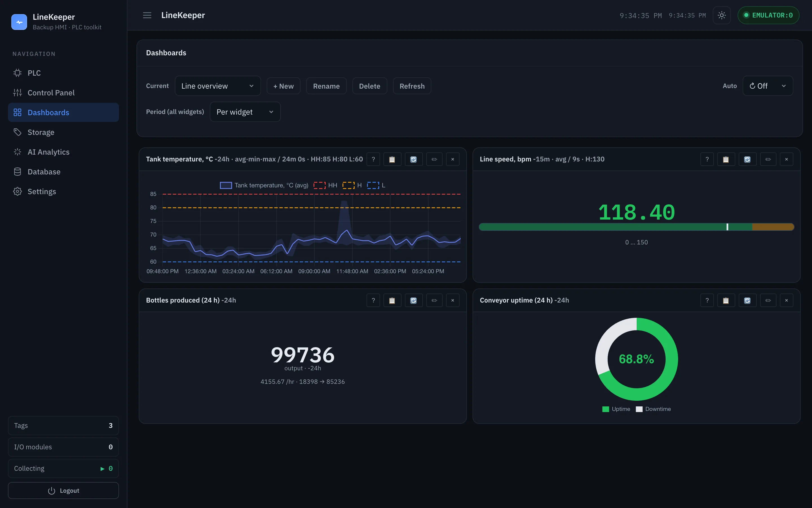Click the Collecting status tile

63,468
